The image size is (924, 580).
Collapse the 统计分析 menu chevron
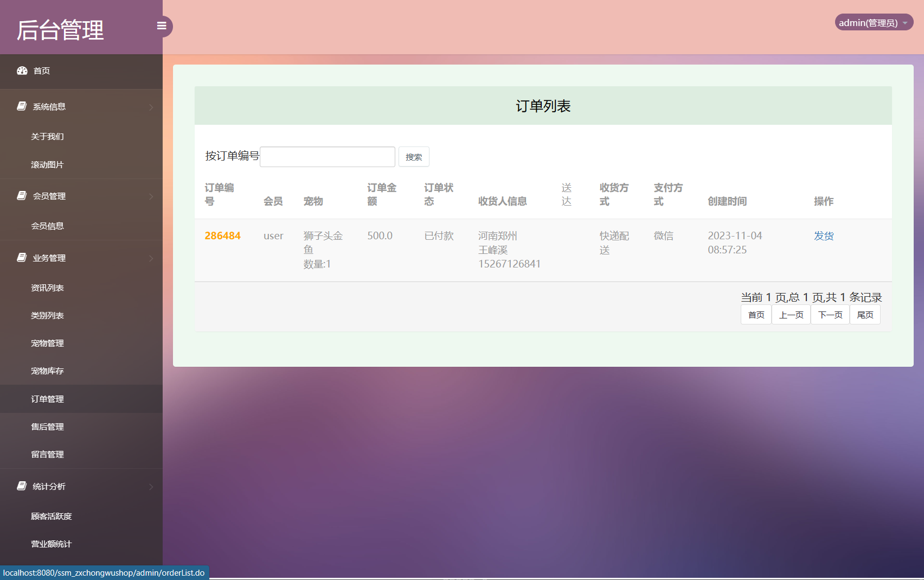point(151,487)
